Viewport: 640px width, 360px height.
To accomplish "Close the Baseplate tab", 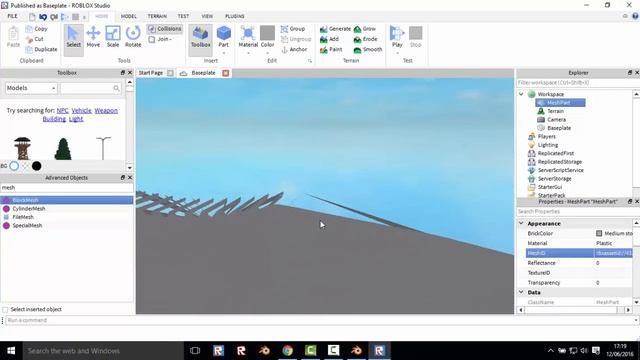I will tap(226, 73).
